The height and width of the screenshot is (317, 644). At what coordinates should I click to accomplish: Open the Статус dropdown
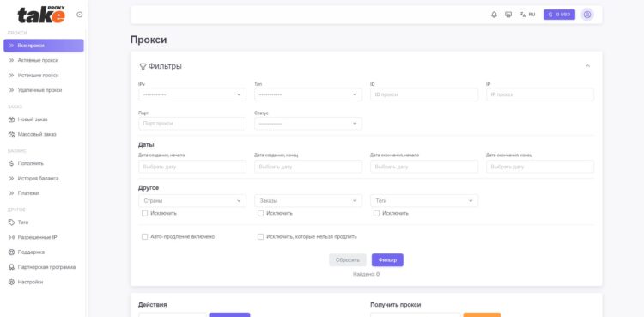click(x=308, y=124)
